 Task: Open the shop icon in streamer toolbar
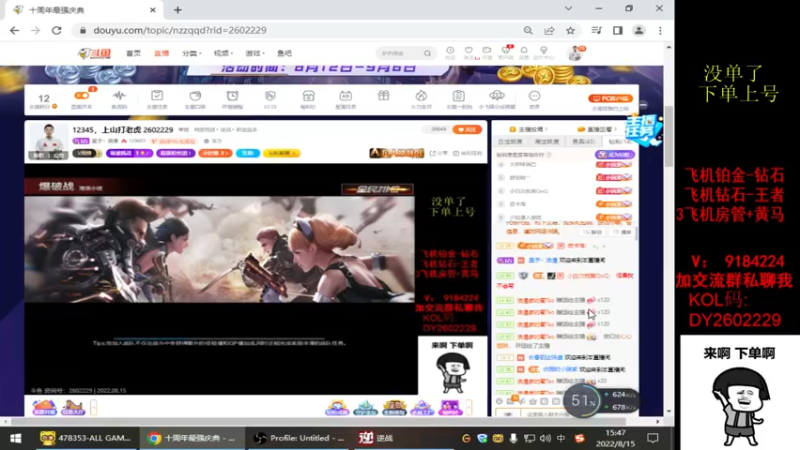click(x=308, y=98)
